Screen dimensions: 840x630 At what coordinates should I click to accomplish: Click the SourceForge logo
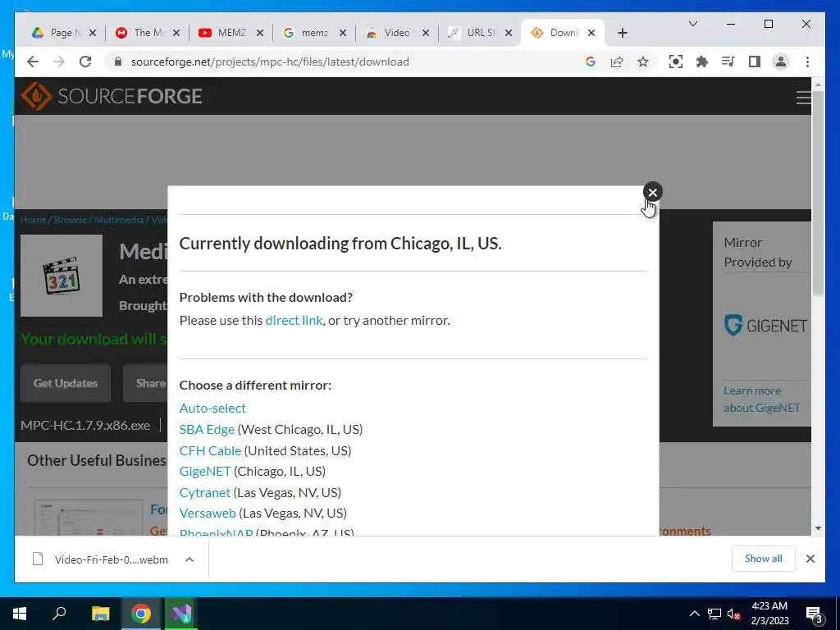click(x=112, y=96)
